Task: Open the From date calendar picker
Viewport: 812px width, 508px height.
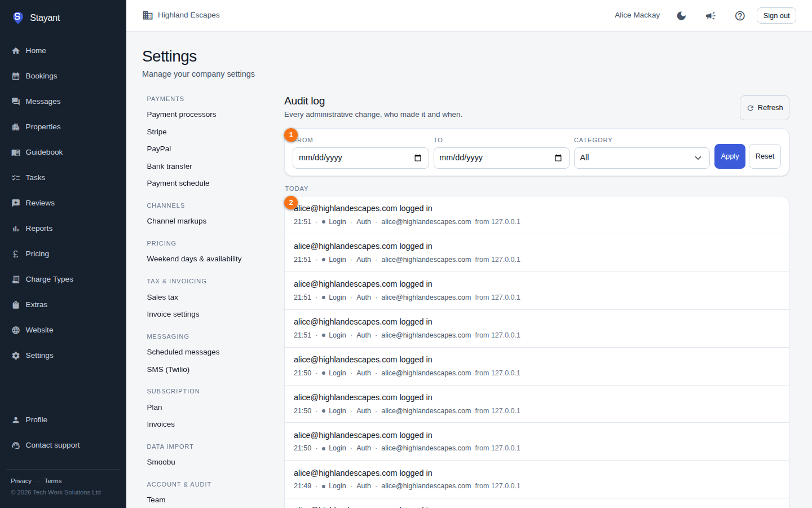Action: (418, 158)
